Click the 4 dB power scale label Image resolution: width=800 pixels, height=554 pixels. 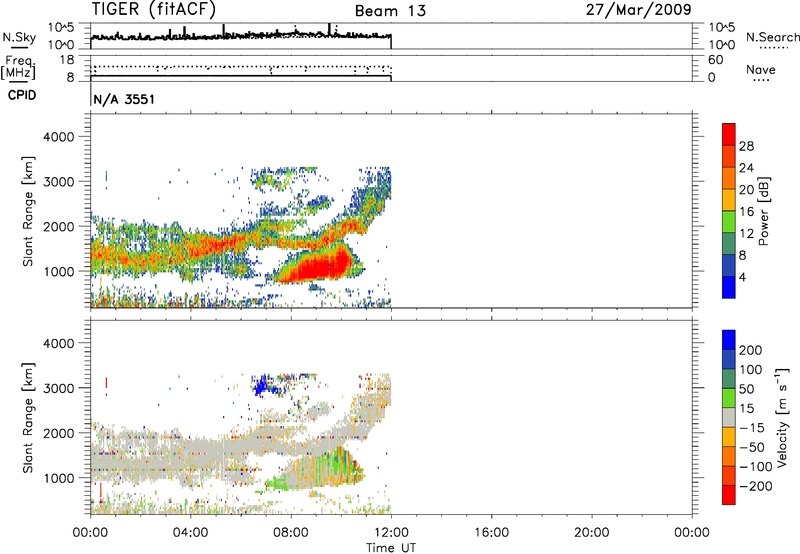[x=742, y=277]
